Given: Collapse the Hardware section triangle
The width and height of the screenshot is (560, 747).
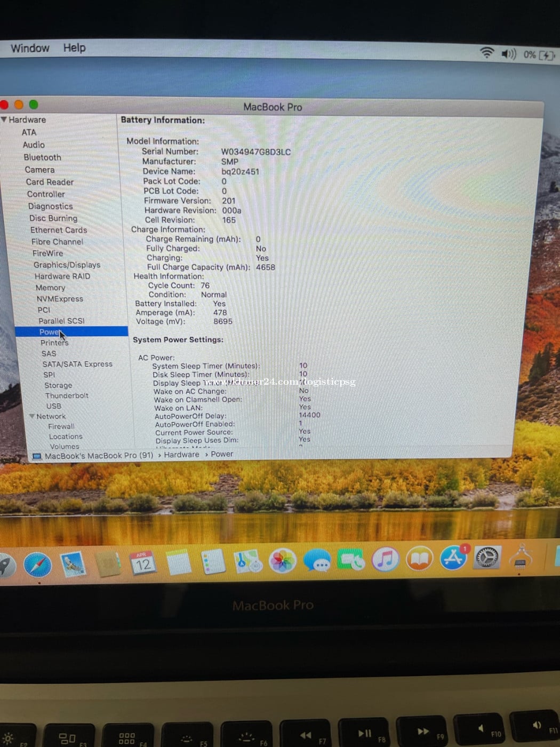Looking at the screenshot, I should coord(4,120).
